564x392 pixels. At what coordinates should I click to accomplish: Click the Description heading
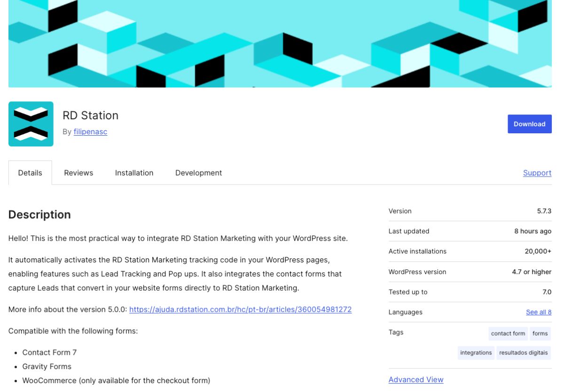pyautogui.click(x=39, y=215)
